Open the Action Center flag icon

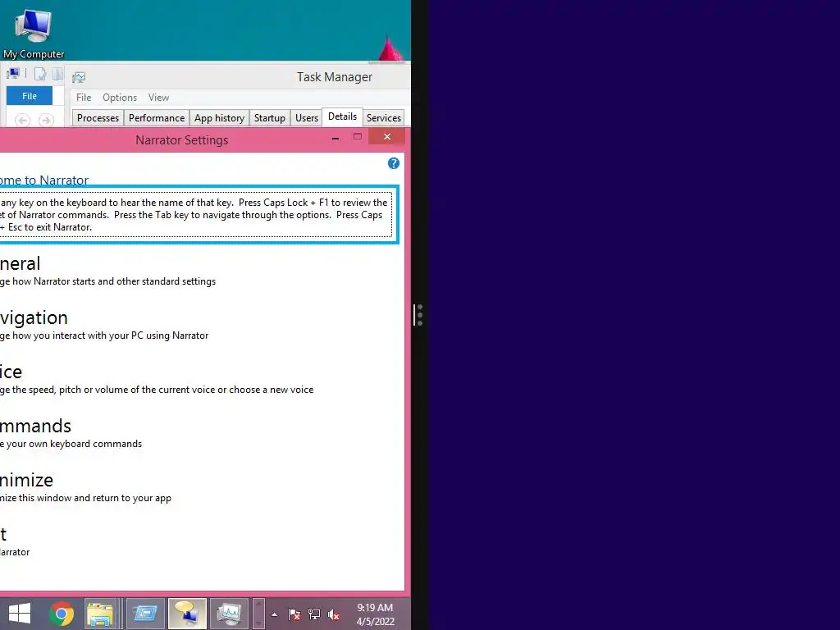point(294,614)
